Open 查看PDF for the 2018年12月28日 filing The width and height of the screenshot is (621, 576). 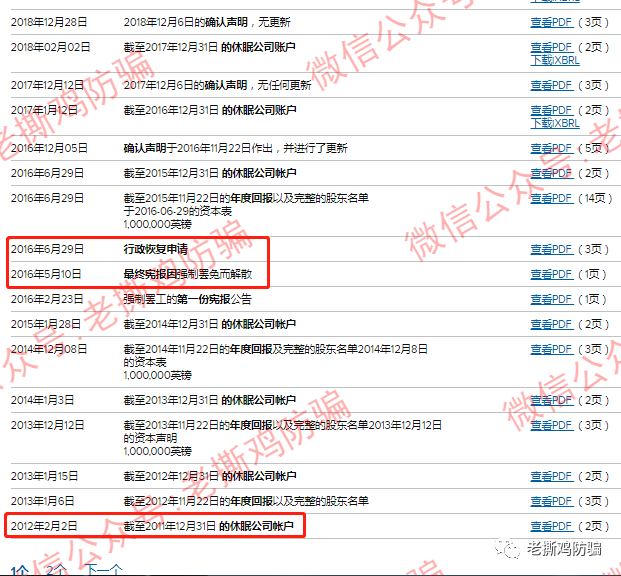(x=552, y=22)
